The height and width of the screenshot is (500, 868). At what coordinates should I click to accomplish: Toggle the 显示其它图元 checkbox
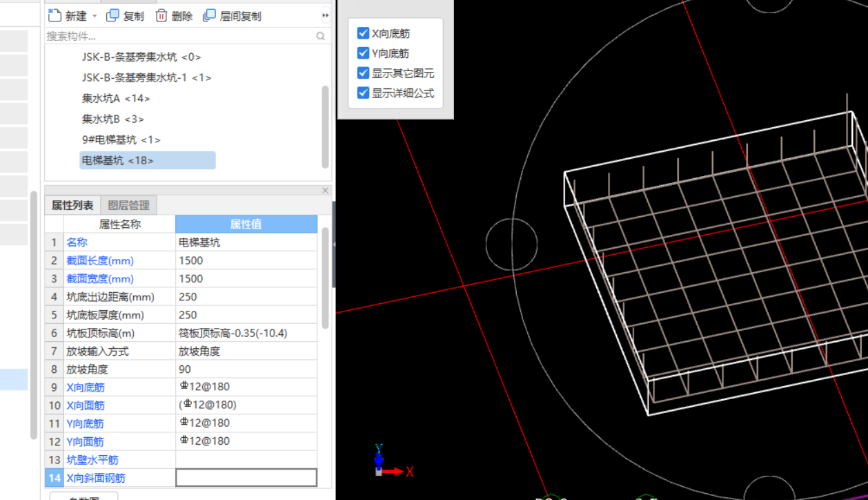pyautogui.click(x=364, y=73)
